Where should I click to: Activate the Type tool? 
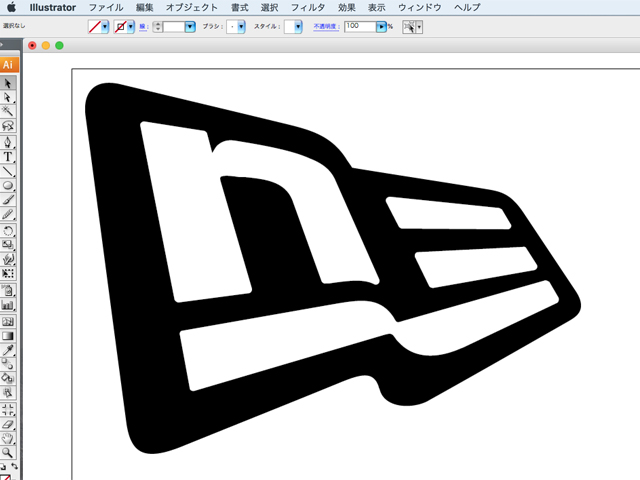pyautogui.click(x=8, y=157)
